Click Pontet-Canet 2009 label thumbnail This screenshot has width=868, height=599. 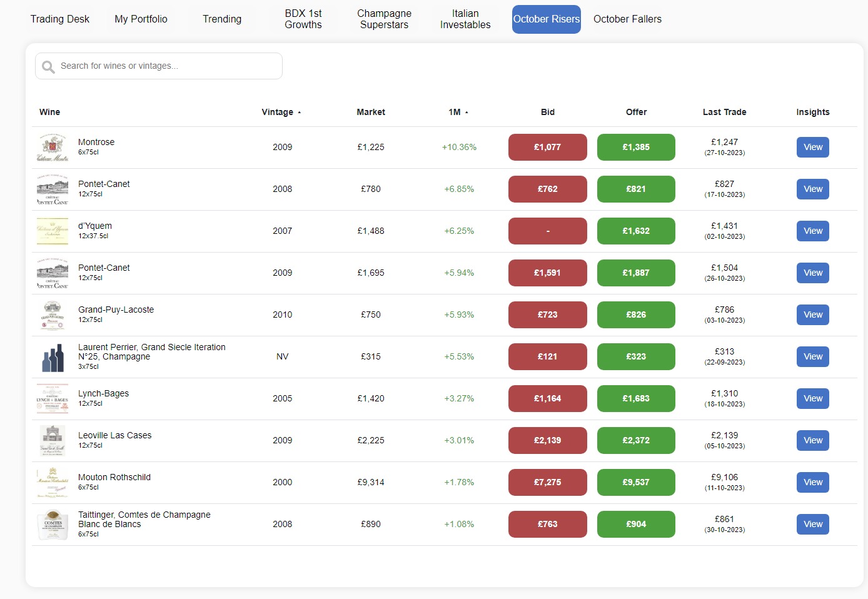point(53,273)
